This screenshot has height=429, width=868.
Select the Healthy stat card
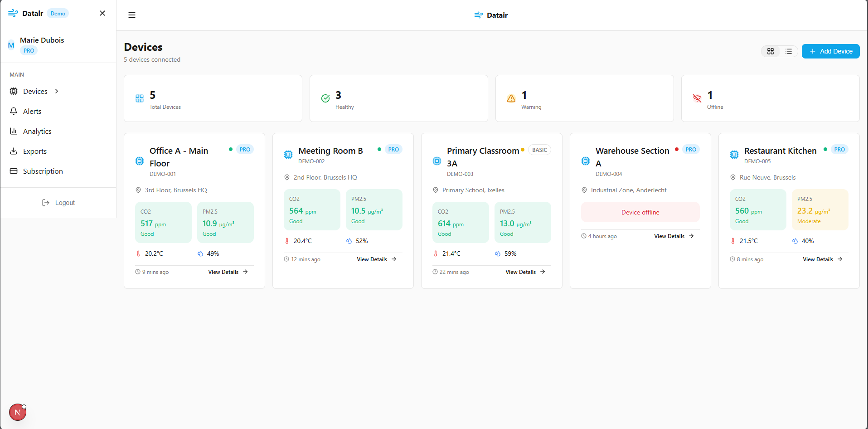click(399, 98)
